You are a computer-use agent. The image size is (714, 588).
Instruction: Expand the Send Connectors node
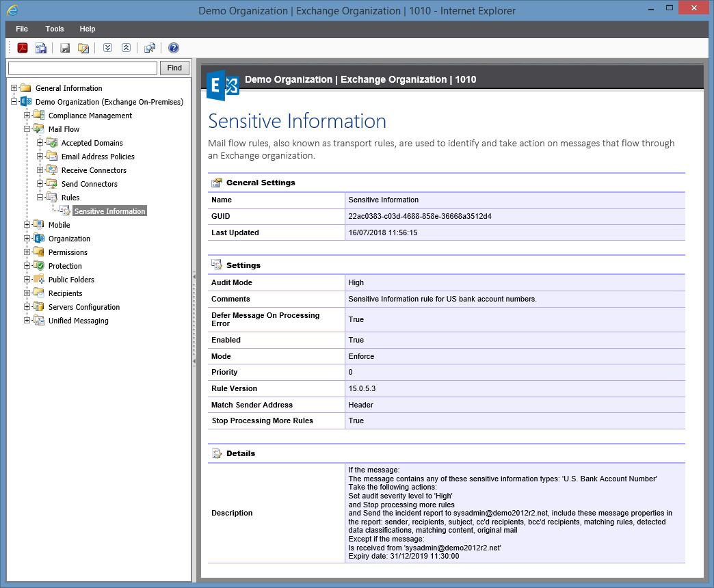point(40,183)
